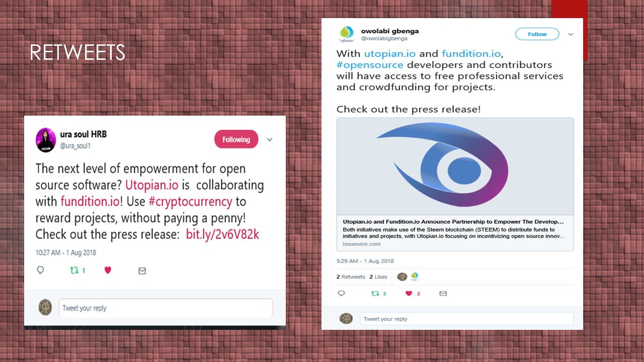This screenshot has height=362, width=644.
Task: Expand the chevron menu on ura soul's tweet
Action: click(x=270, y=139)
